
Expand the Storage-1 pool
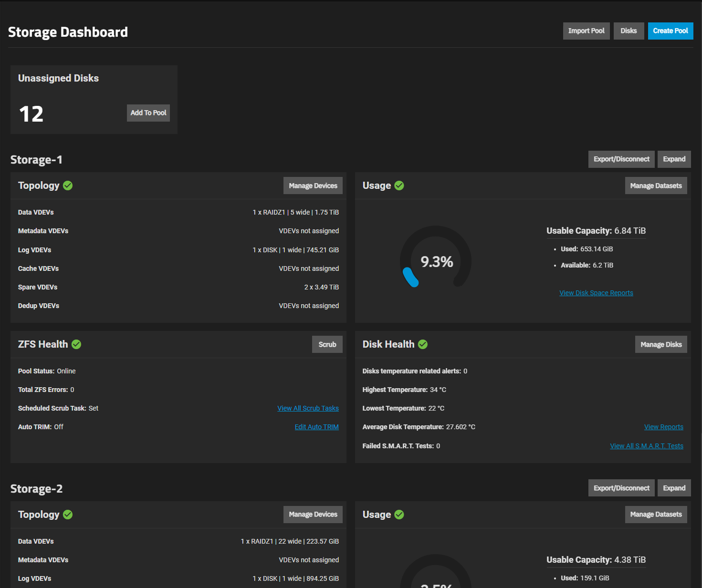[674, 159]
